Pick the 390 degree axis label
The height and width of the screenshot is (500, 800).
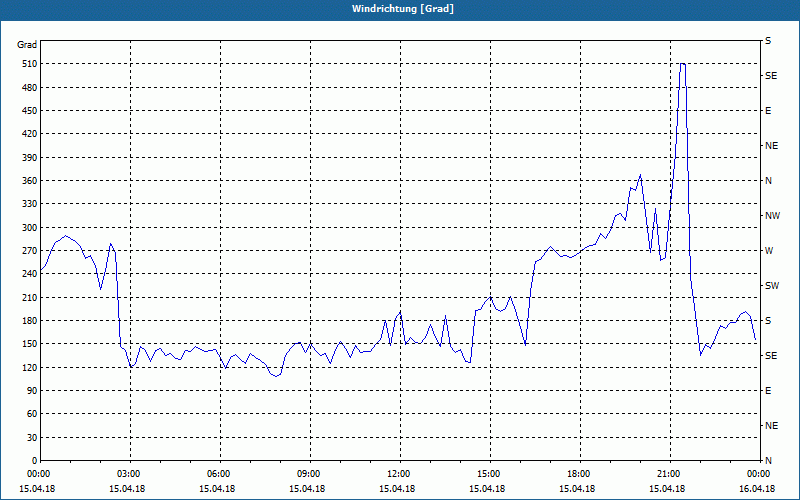click(x=30, y=158)
